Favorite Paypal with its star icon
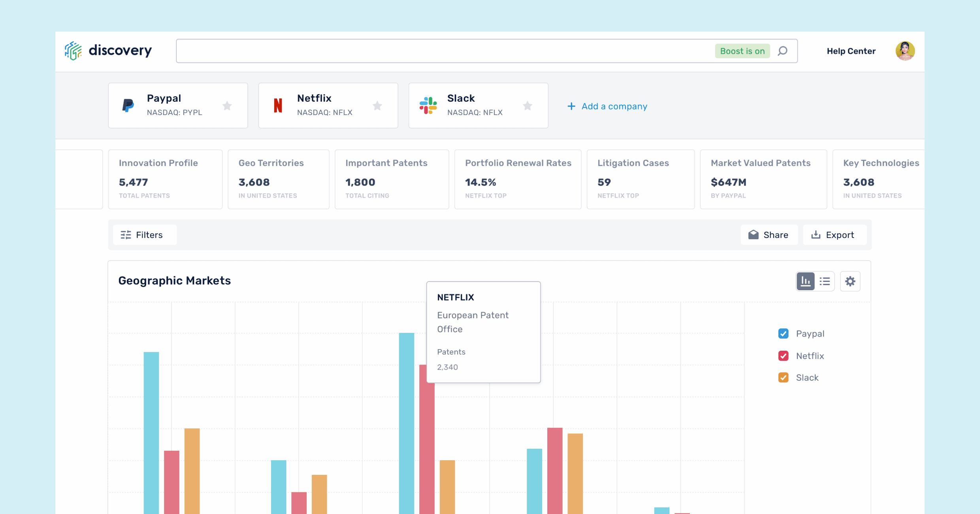Viewport: 980px width, 514px height. point(227,106)
